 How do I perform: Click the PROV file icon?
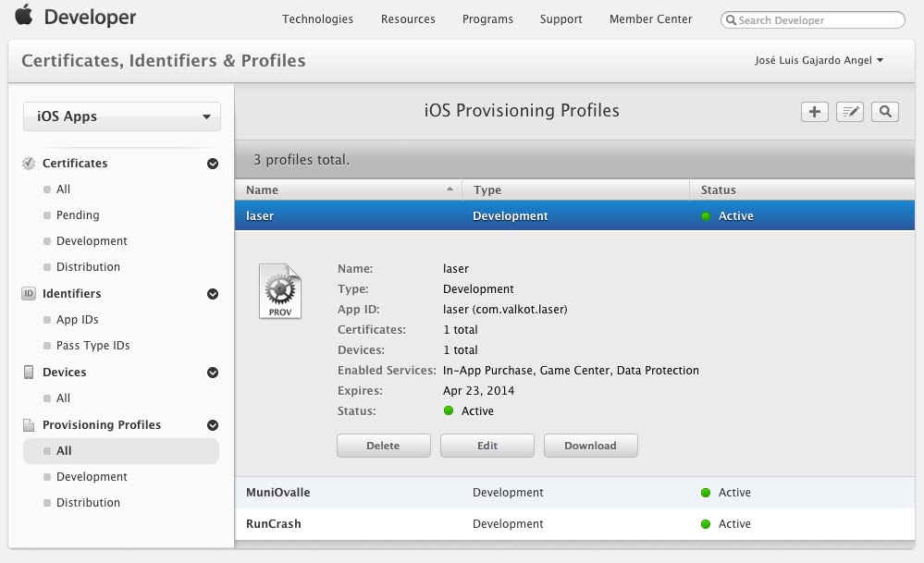pos(280,291)
